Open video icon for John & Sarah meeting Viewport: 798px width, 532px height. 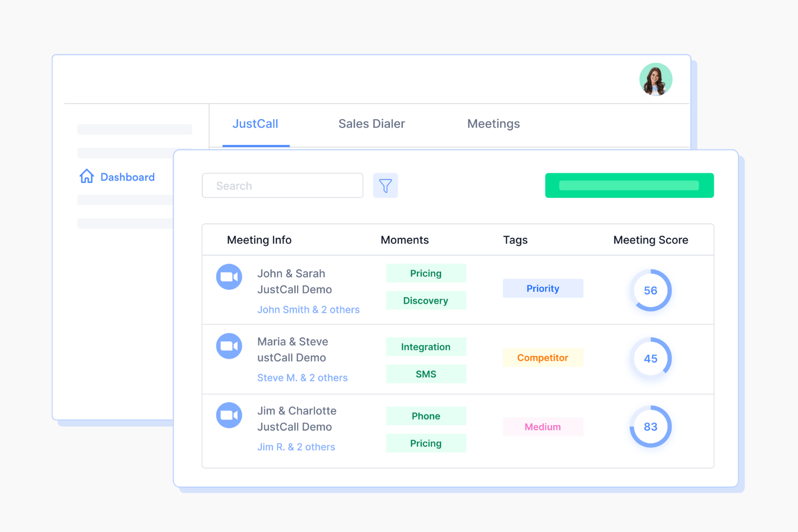coord(229,277)
